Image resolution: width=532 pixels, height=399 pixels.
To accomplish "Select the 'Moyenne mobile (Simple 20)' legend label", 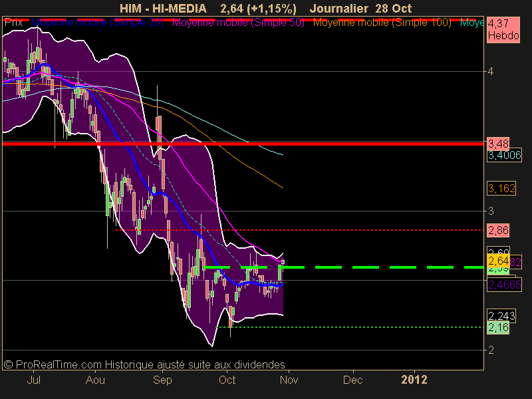I will [x=97, y=23].
